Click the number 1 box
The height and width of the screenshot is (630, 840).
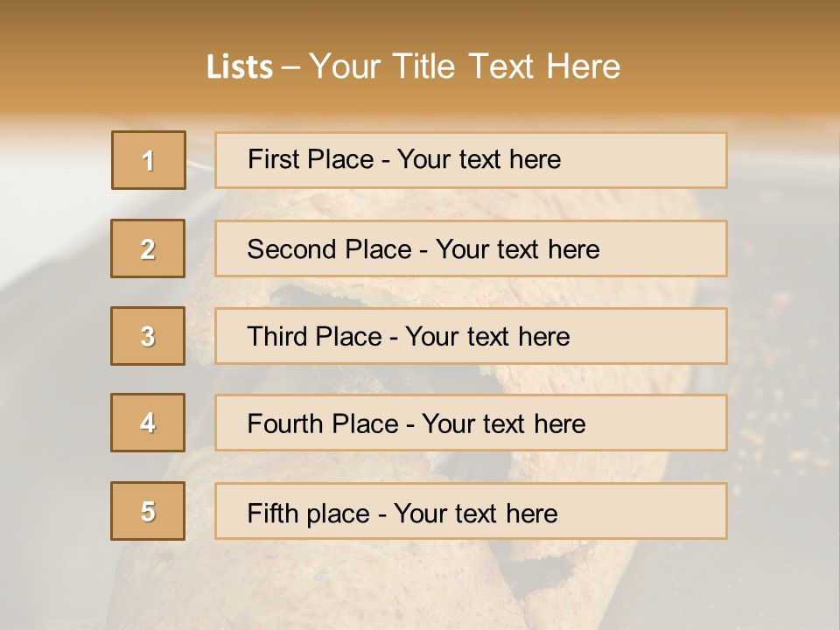coord(149,160)
